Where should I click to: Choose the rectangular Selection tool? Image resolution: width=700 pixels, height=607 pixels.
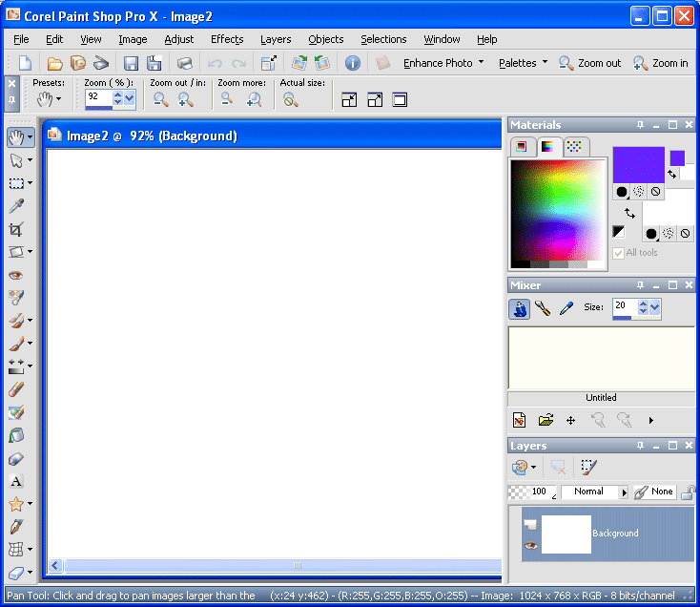[x=16, y=183]
